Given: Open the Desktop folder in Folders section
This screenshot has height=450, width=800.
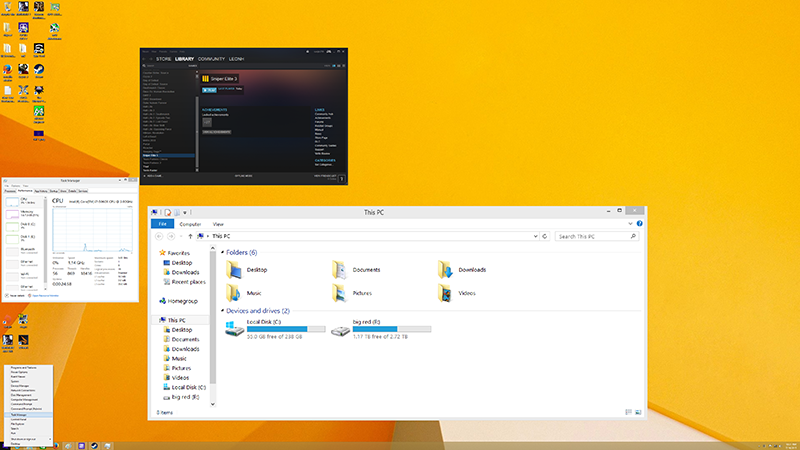Looking at the screenshot, I should pos(235,270).
